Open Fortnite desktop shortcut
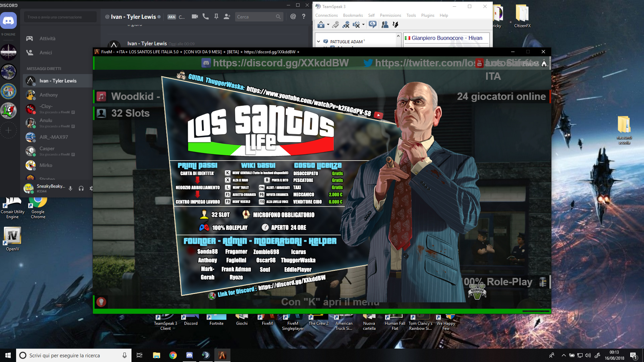Screen dimensions: 644x362 pyautogui.click(x=216, y=320)
